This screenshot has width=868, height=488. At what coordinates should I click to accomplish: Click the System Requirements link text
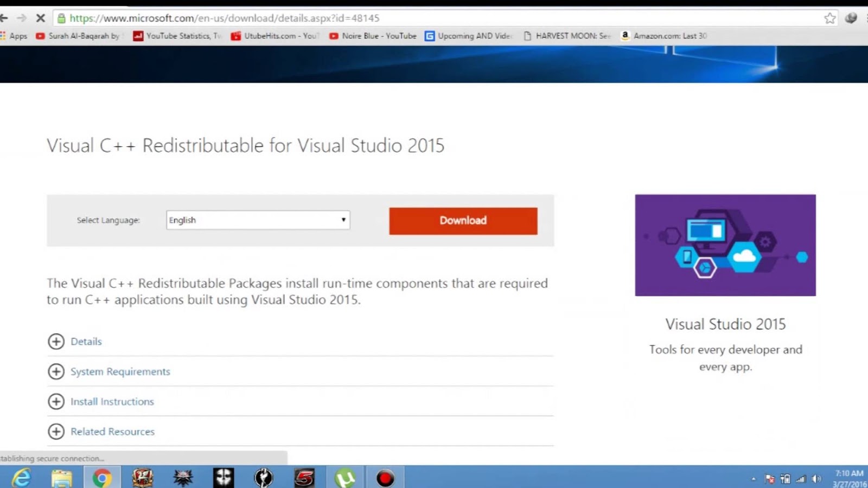120,371
